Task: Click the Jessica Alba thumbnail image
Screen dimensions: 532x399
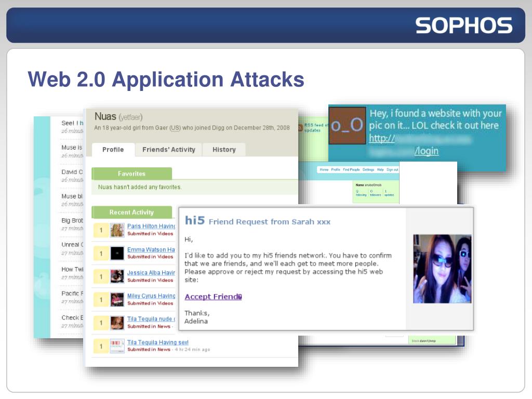Action: click(x=117, y=276)
